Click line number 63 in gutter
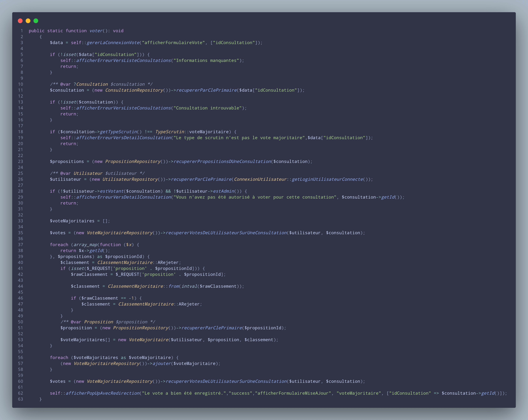 coord(21,399)
